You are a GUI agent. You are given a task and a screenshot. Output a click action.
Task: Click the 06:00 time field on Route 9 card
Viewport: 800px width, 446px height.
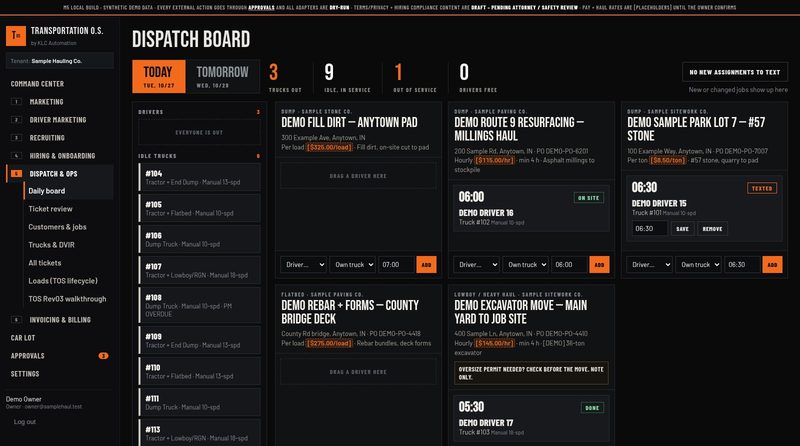(x=569, y=264)
